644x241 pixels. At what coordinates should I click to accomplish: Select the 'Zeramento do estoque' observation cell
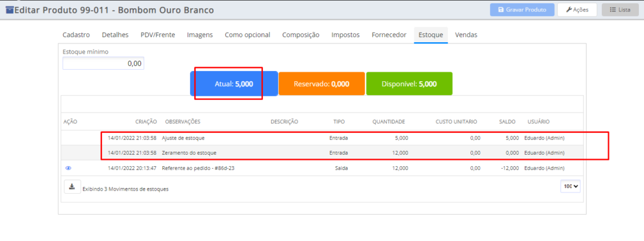click(x=189, y=152)
